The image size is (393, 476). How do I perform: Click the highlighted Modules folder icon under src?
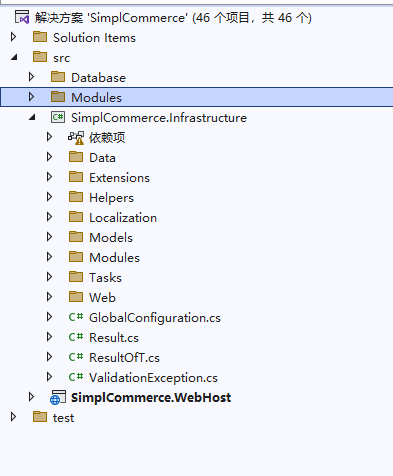[x=58, y=97]
